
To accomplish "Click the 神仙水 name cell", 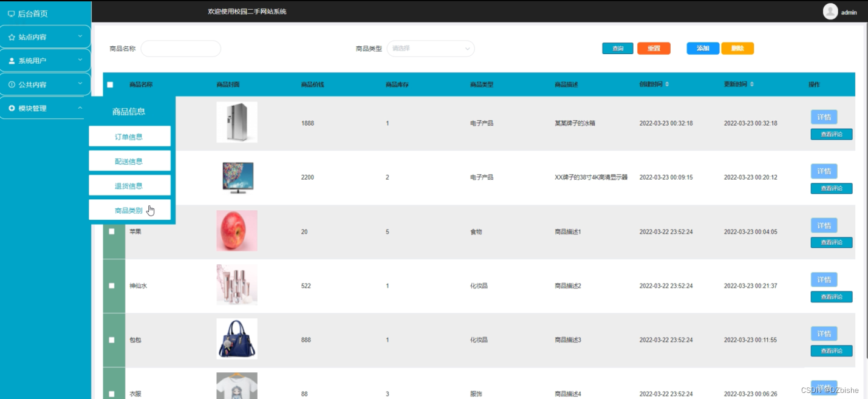I will click(x=138, y=285).
